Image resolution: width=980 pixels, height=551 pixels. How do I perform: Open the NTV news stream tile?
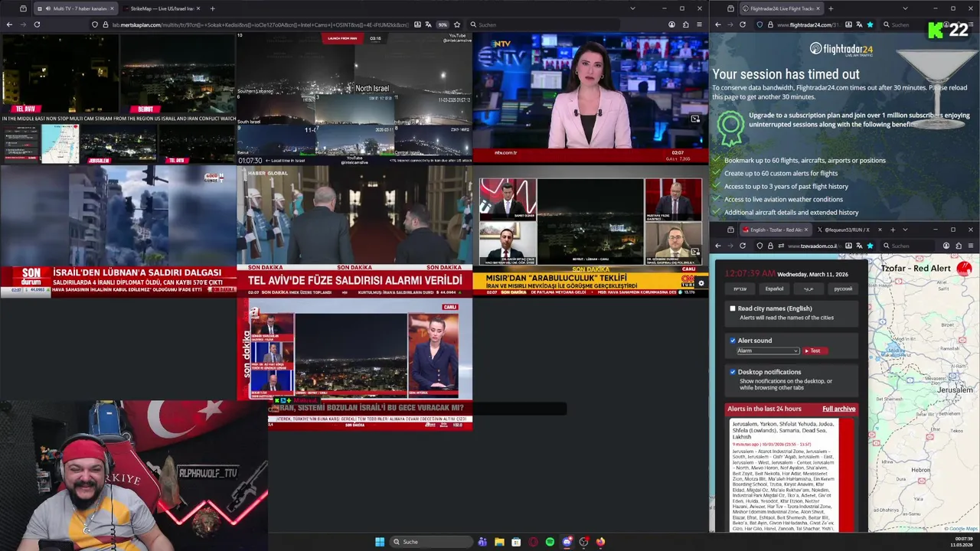click(590, 97)
